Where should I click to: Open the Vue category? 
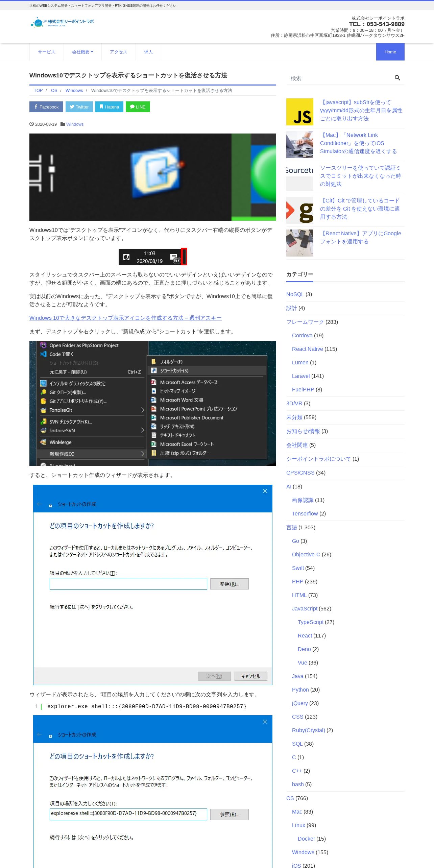(303, 663)
